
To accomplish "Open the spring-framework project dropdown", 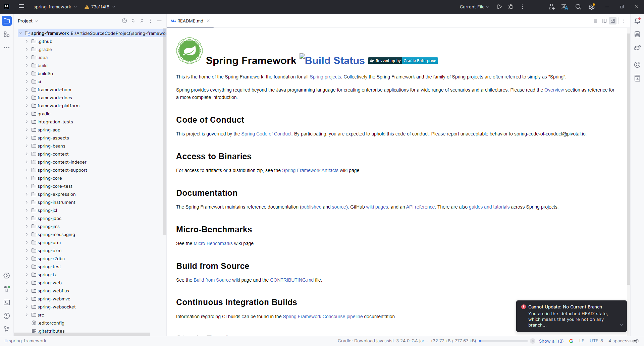I will click(55, 7).
